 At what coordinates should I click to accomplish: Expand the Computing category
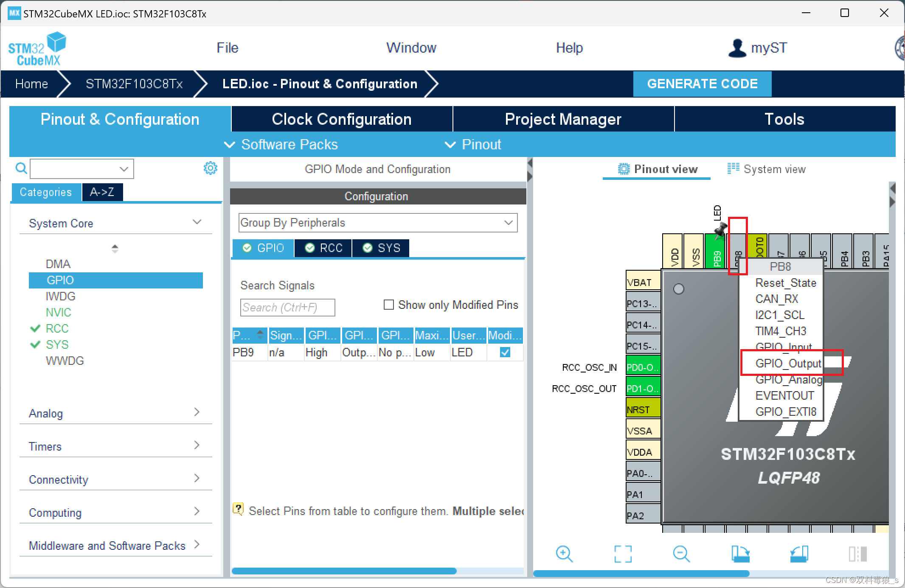point(197,511)
